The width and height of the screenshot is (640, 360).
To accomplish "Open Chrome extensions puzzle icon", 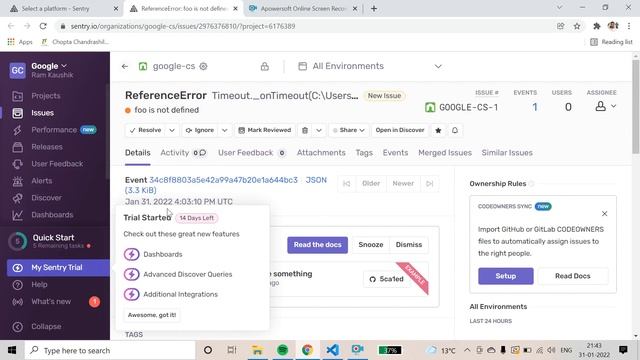I will [596, 26].
